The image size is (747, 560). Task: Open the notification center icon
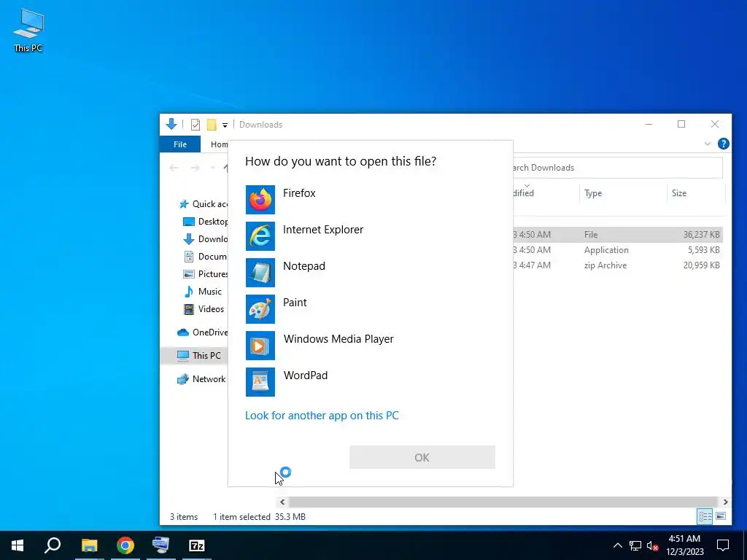pyautogui.click(x=723, y=545)
